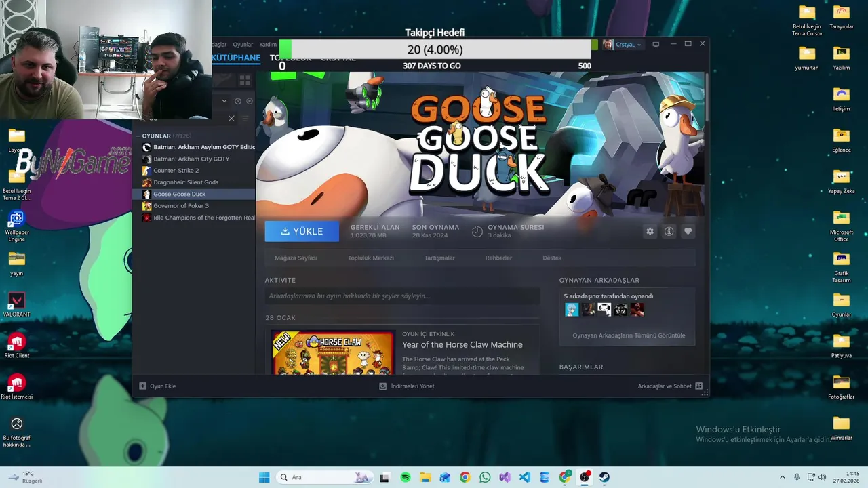Open OBS Studio from the taskbar

coord(585,477)
